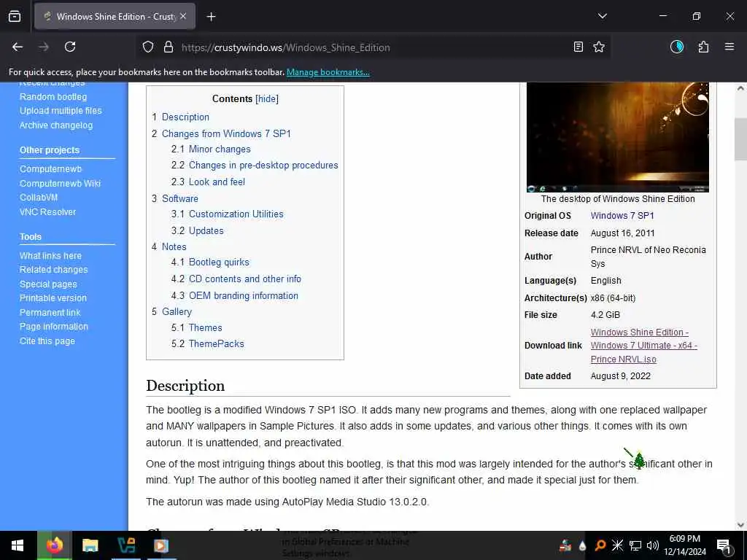Open the VMware taskbar icon
The height and width of the screenshot is (560, 747).
click(x=125, y=545)
